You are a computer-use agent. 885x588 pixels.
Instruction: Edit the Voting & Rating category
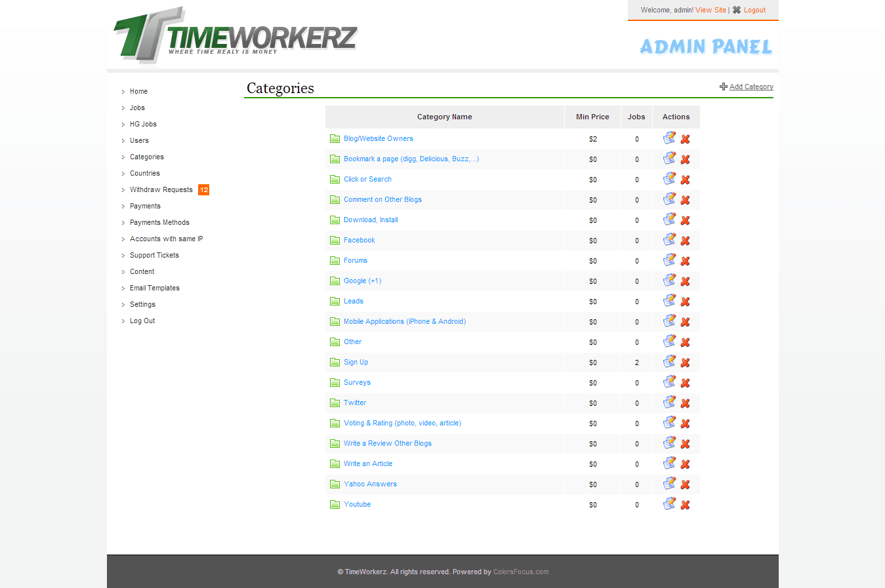point(669,423)
